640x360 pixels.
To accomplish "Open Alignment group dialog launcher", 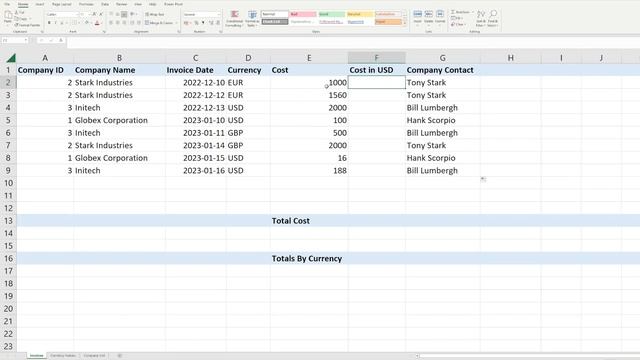I will click(x=179, y=31).
